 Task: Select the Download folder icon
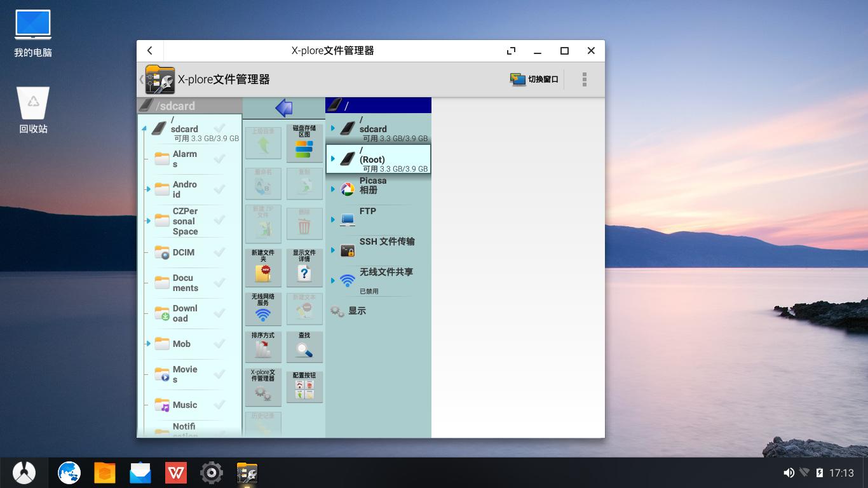162,313
